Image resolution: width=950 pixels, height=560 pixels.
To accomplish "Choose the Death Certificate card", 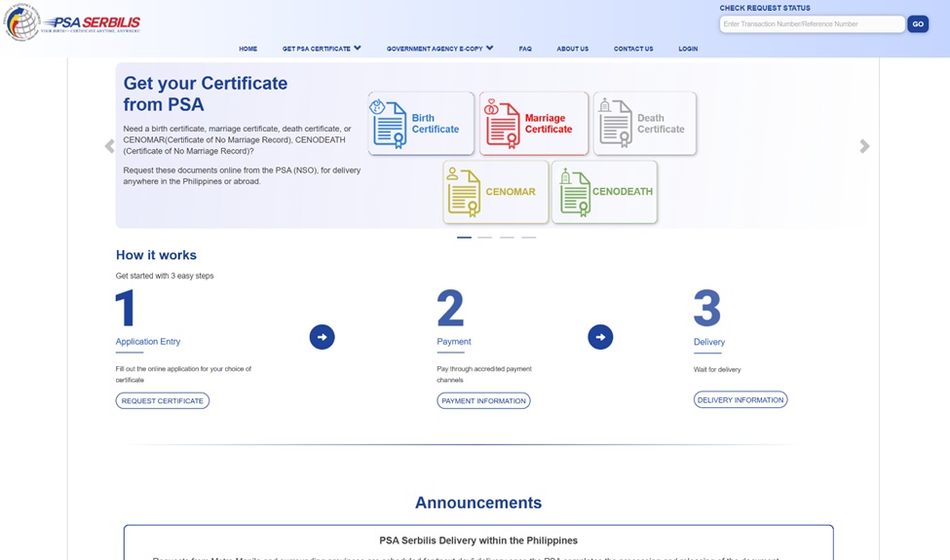I will [x=645, y=124].
